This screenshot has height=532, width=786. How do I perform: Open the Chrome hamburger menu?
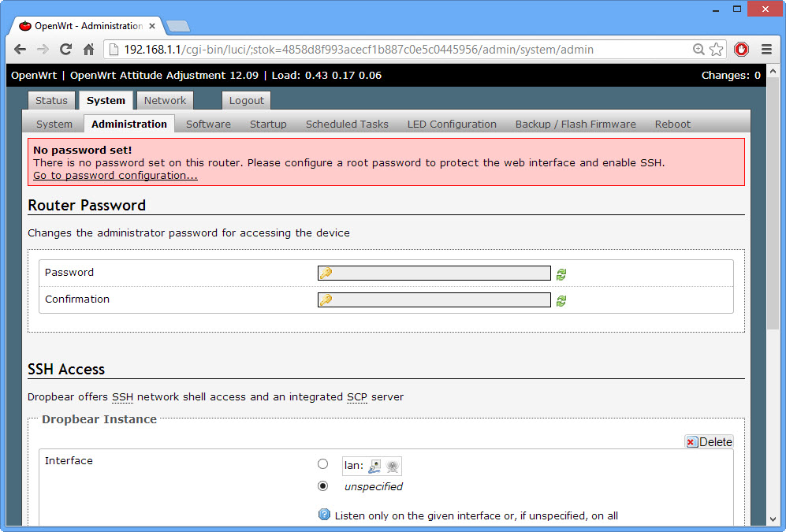click(766, 49)
